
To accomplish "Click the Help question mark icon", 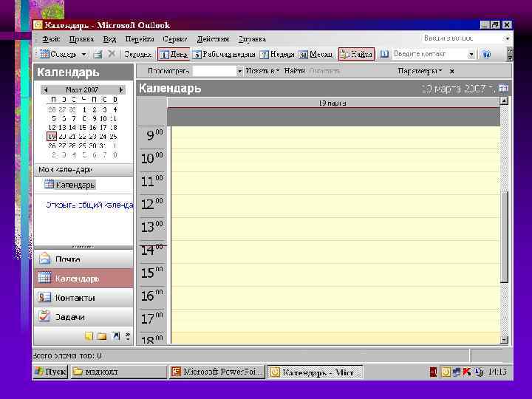I will [x=486, y=54].
